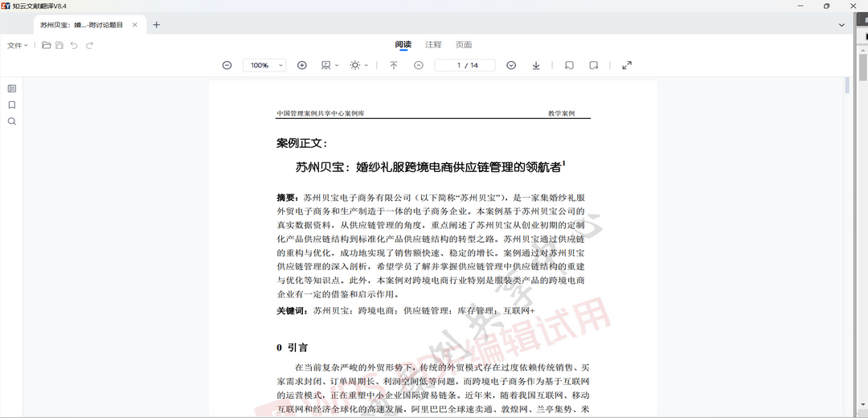Close the 苏州贝宝 document tab
868x418 pixels.
point(135,25)
